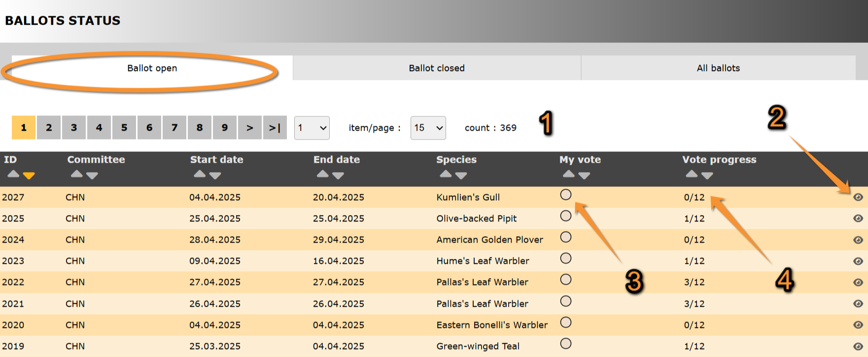Select My vote circle for Green-winged Teal

click(566, 344)
